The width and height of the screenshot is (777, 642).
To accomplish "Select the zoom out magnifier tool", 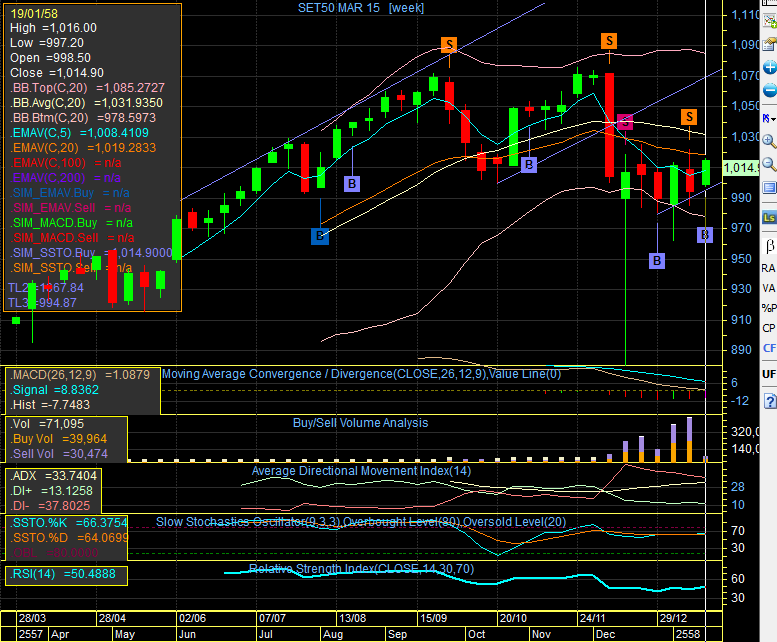I will point(769,163).
